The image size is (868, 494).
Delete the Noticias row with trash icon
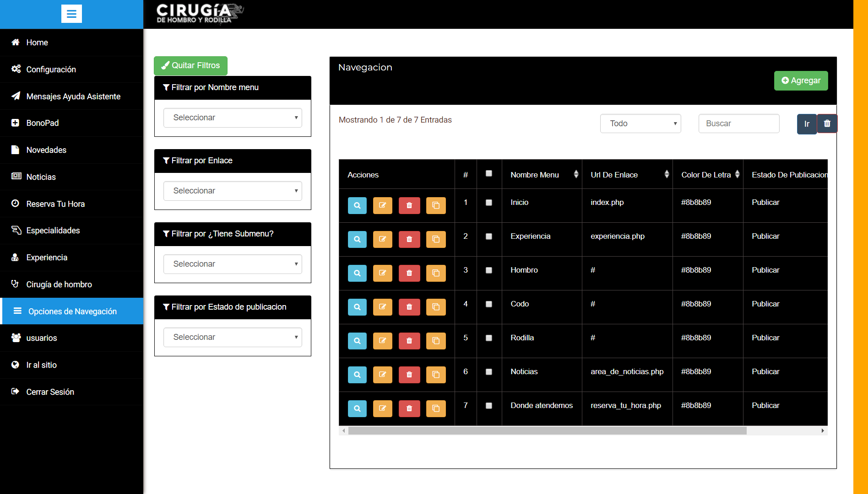[x=409, y=375]
